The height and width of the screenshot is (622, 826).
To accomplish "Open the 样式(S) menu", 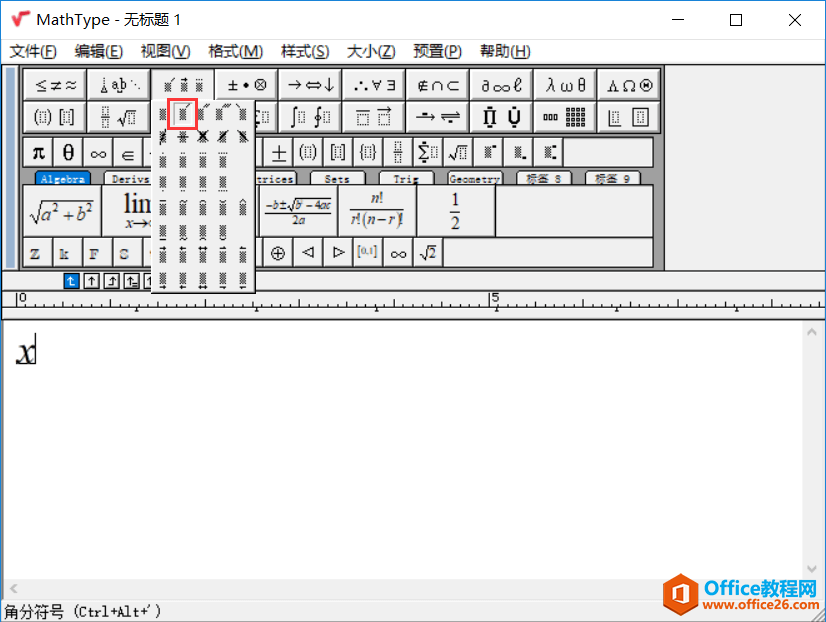I will pyautogui.click(x=300, y=51).
